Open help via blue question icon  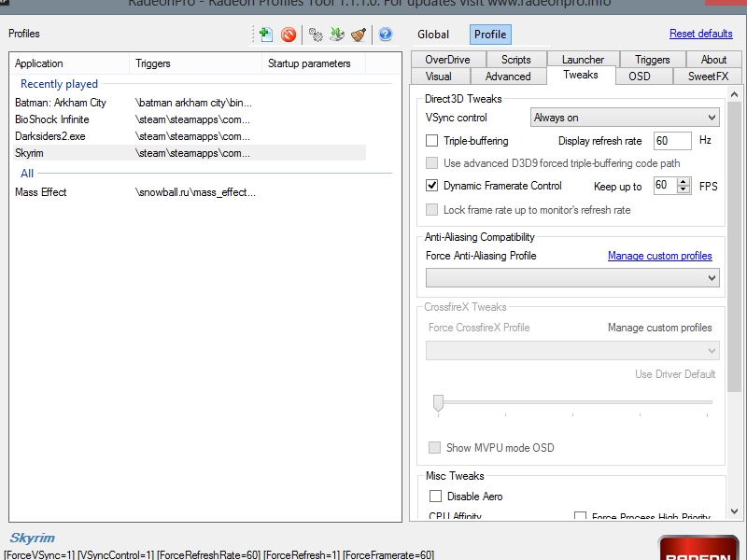(x=386, y=35)
